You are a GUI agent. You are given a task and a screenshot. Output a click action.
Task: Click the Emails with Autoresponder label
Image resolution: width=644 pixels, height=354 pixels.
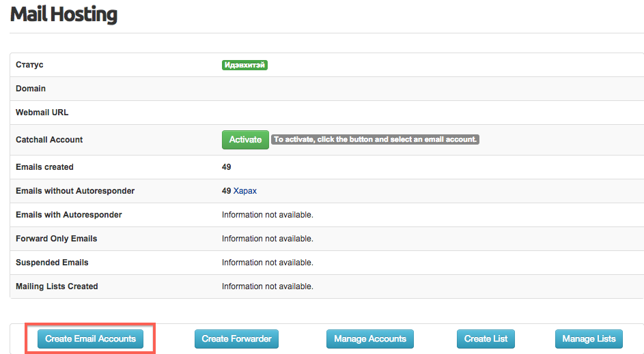click(68, 215)
